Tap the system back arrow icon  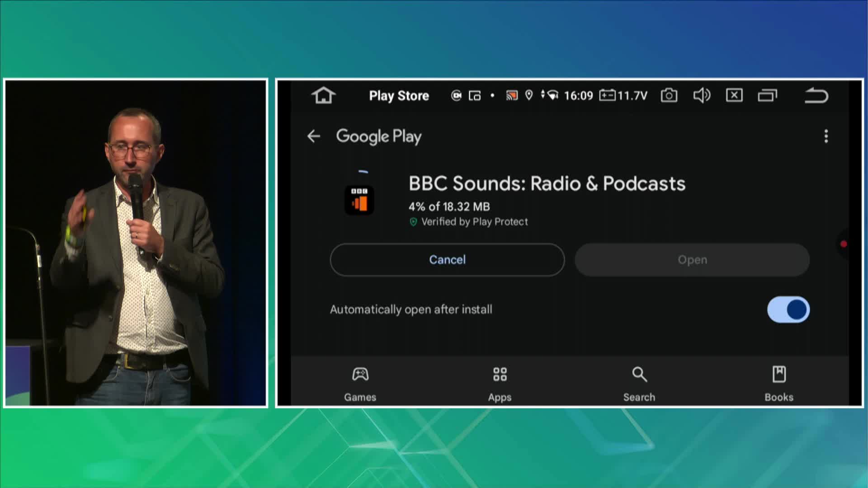(816, 95)
